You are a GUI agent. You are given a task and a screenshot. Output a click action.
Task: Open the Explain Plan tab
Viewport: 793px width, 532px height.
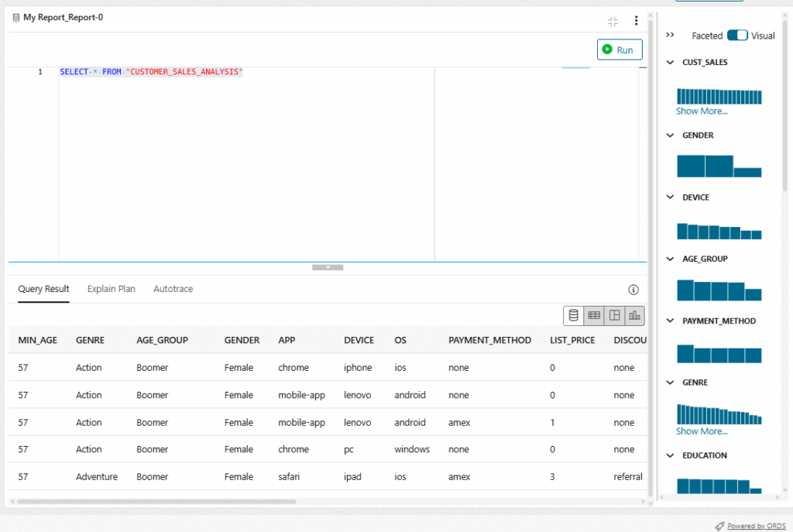(111, 289)
